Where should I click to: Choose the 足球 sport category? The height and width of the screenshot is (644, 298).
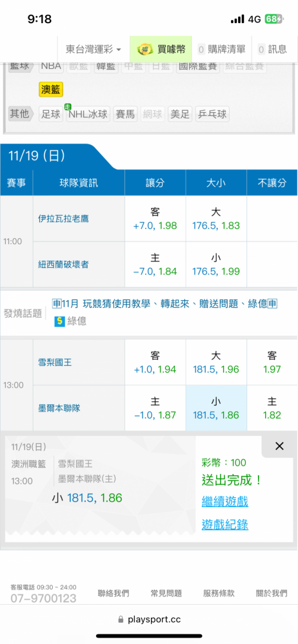pyautogui.click(x=51, y=114)
